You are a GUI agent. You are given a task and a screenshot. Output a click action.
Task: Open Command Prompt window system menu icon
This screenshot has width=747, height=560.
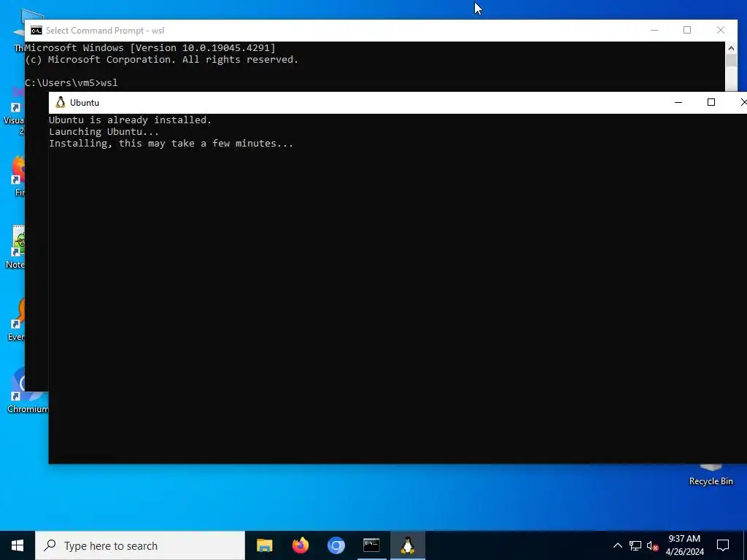pyautogui.click(x=36, y=31)
